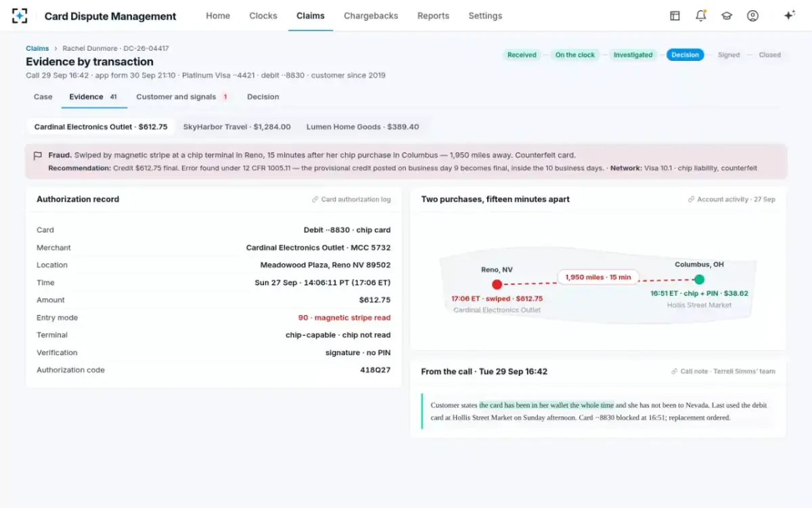Screen dimensions: 812x508
Task: Select Cardinal Electronics Outlet $612.75 transaction
Action: [101, 127]
